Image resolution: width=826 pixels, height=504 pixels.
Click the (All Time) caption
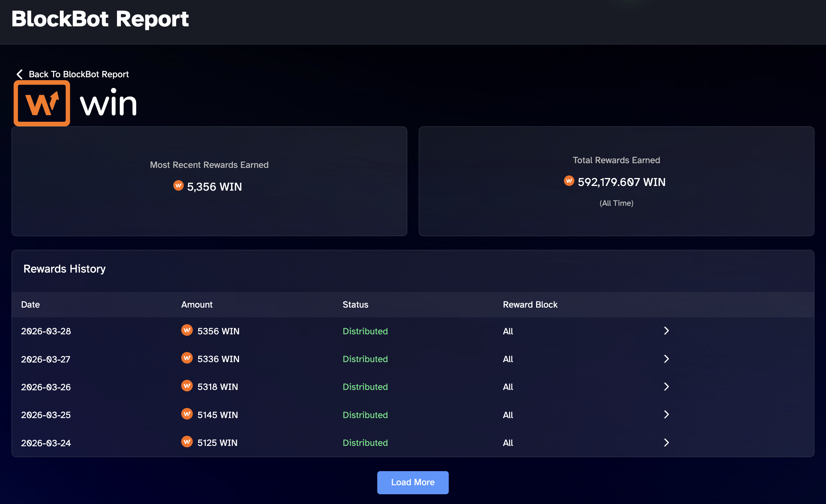(x=617, y=203)
